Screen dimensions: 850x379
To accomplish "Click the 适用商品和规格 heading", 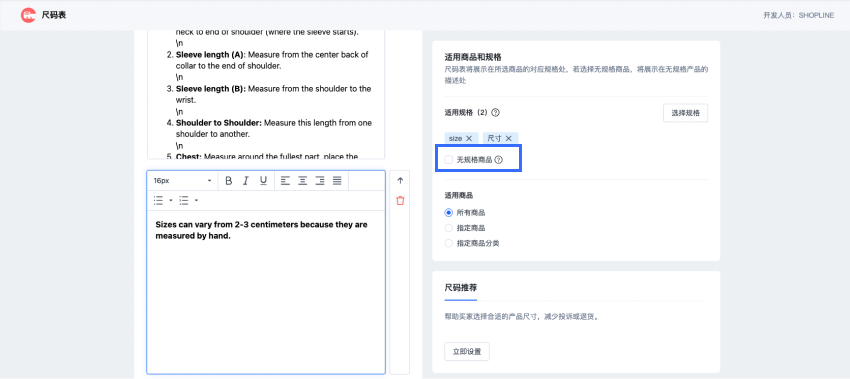I will (473, 57).
